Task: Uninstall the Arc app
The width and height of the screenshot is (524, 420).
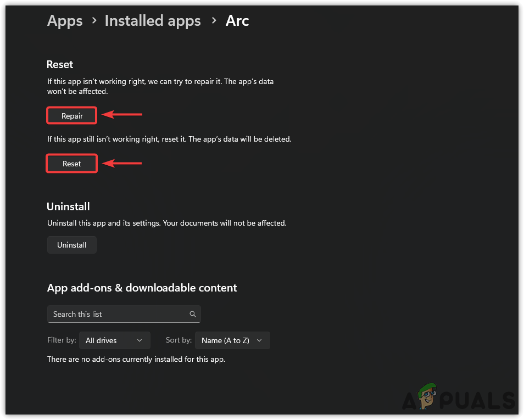Action: coord(72,245)
